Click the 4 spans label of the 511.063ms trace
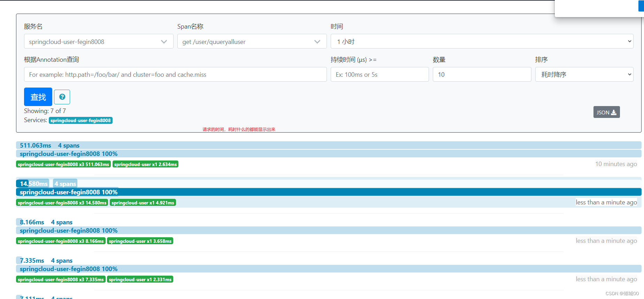644x299 pixels. click(x=69, y=145)
